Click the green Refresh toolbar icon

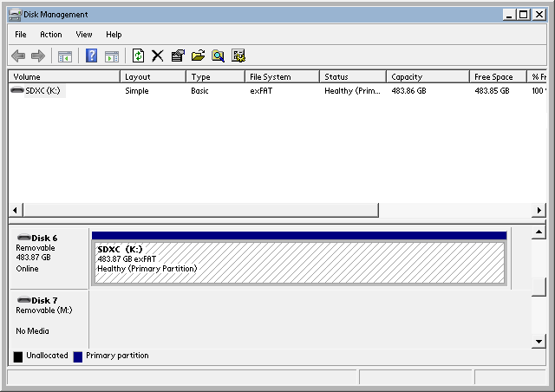138,56
